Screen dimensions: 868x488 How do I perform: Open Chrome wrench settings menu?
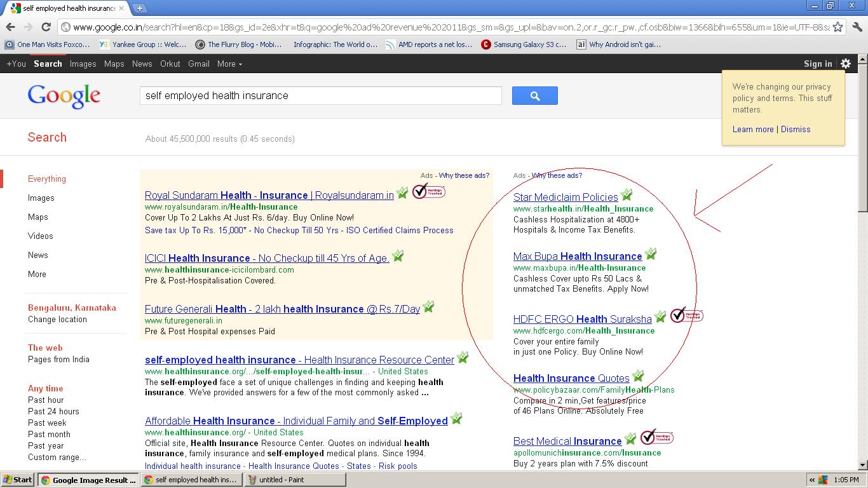857,27
